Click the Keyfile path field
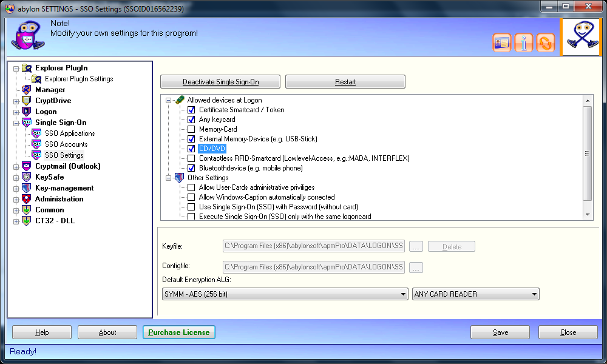 [314, 246]
